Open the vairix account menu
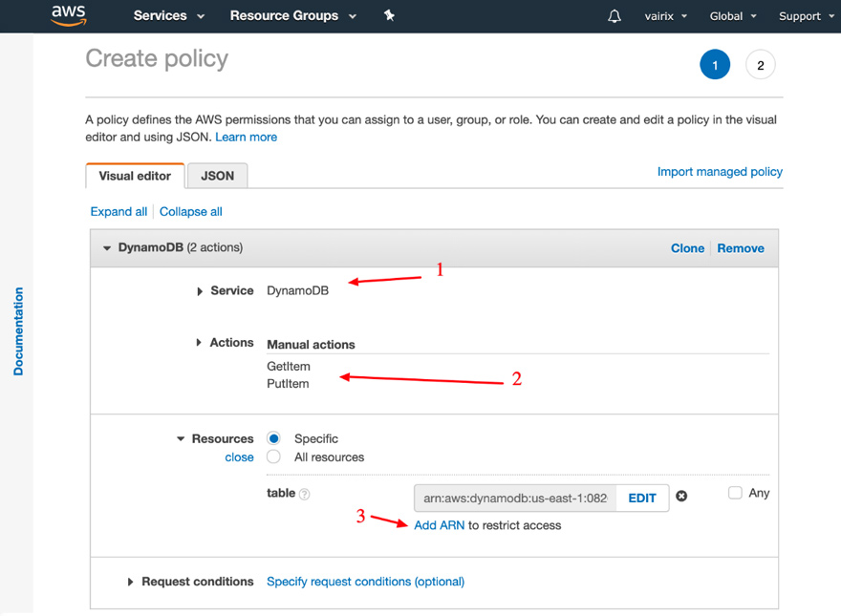 tap(665, 16)
